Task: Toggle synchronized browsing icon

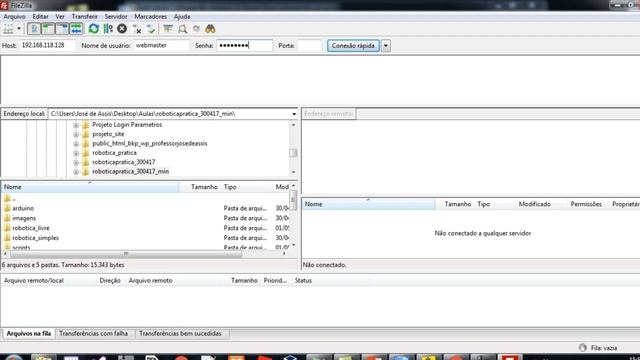Action: tap(197, 29)
